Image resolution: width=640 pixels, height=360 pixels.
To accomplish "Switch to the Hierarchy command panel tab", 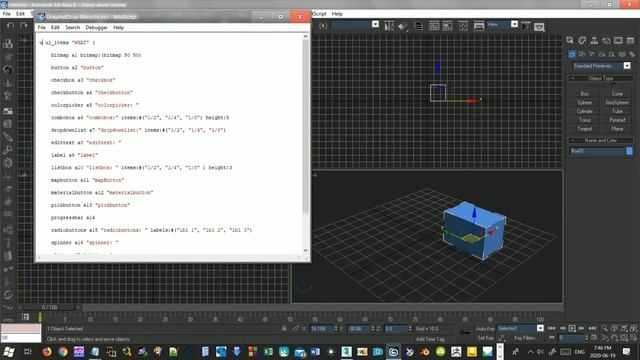I will coord(594,40).
